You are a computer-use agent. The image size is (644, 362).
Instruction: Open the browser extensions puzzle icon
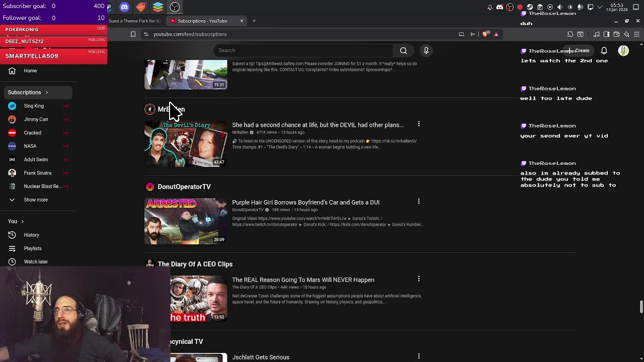(x=570, y=34)
